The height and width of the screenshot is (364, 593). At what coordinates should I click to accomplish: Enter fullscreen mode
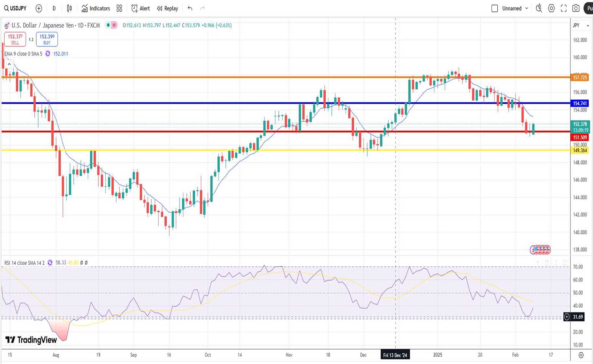click(x=564, y=8)
